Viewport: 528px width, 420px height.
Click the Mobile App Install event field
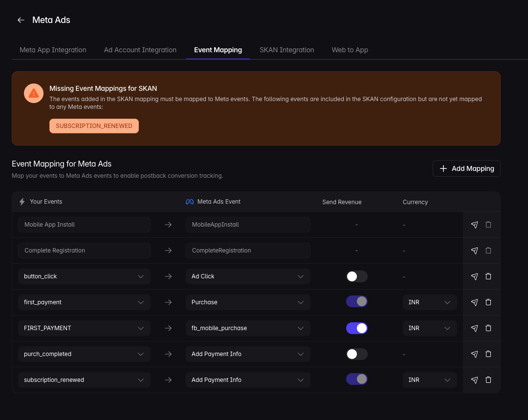tap(84, 225)
